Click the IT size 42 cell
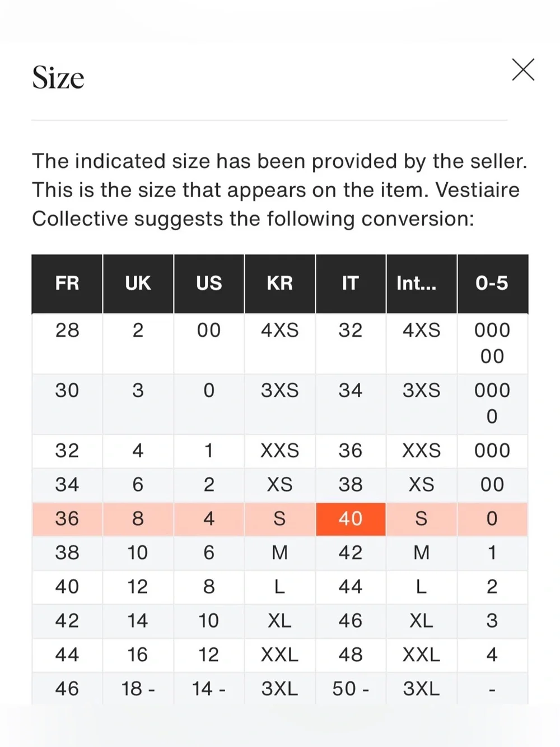Screen dimensions: 560x747 click(351, 553)
